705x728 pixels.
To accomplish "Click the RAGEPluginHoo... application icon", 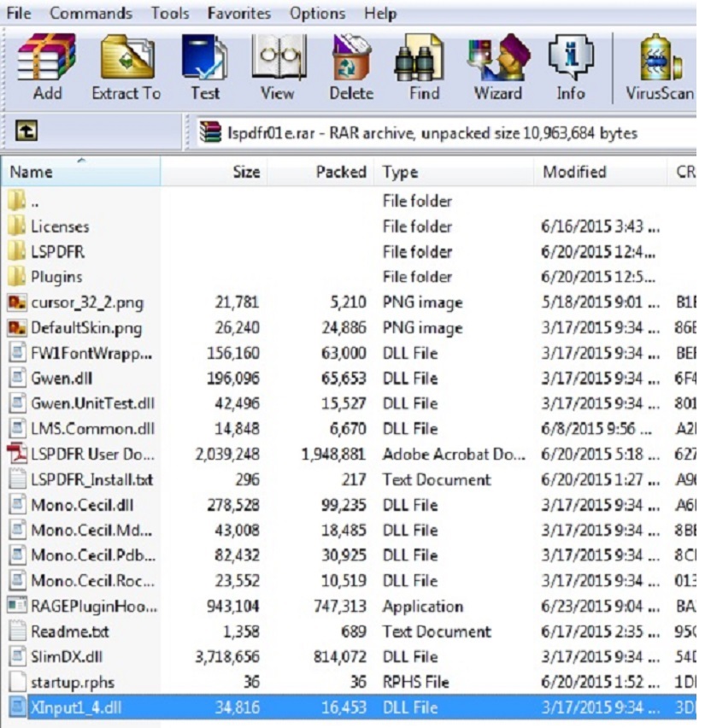I will (17, 606).
